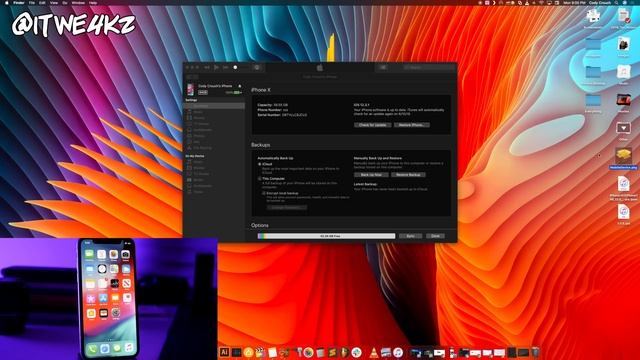Image resolution: width=640 pixels, height=360 pixels.
Task: Select Photos in the Settings sidebar
Action: click(x=215, y=136)
